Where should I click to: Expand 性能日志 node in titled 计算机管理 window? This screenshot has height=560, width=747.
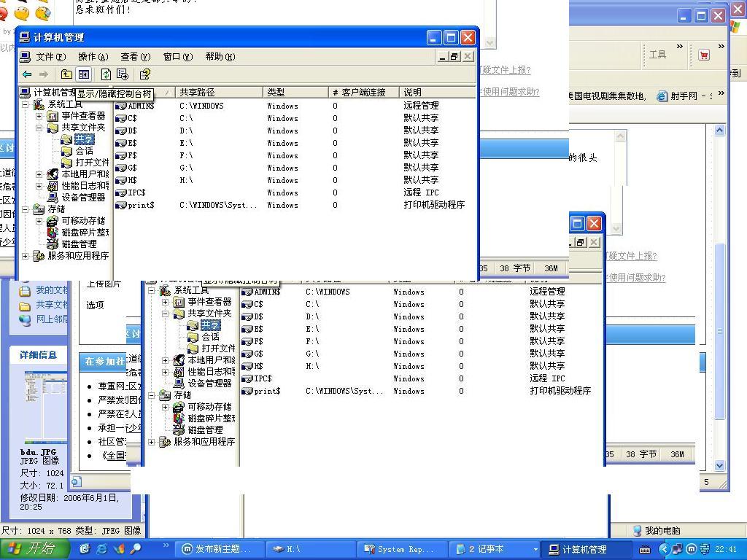(39, 186)
